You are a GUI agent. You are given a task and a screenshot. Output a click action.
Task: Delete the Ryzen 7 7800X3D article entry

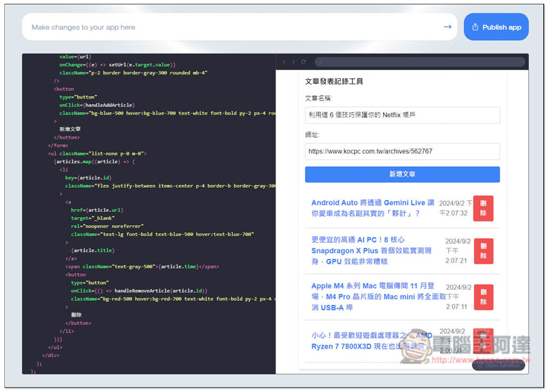483,341
